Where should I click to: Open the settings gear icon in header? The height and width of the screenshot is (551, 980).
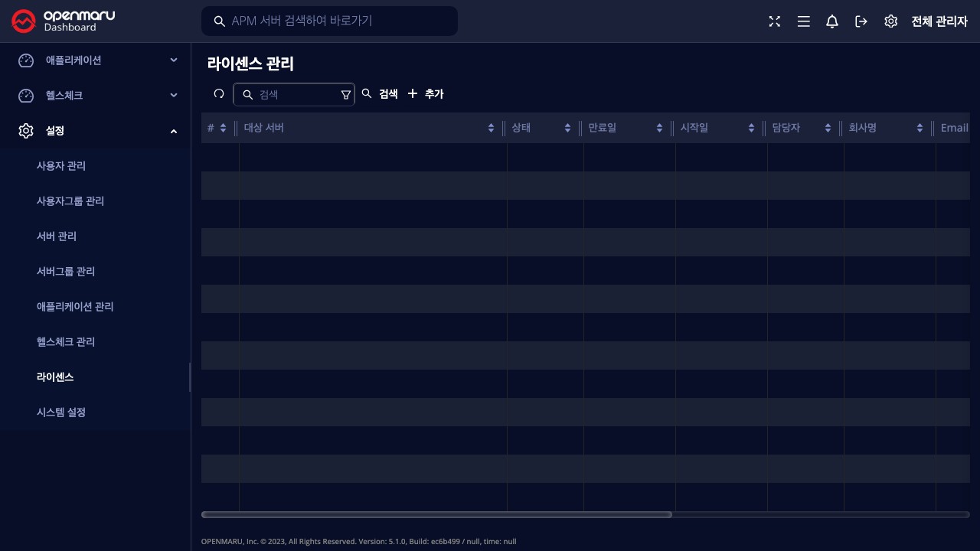(x=890, y=21)
